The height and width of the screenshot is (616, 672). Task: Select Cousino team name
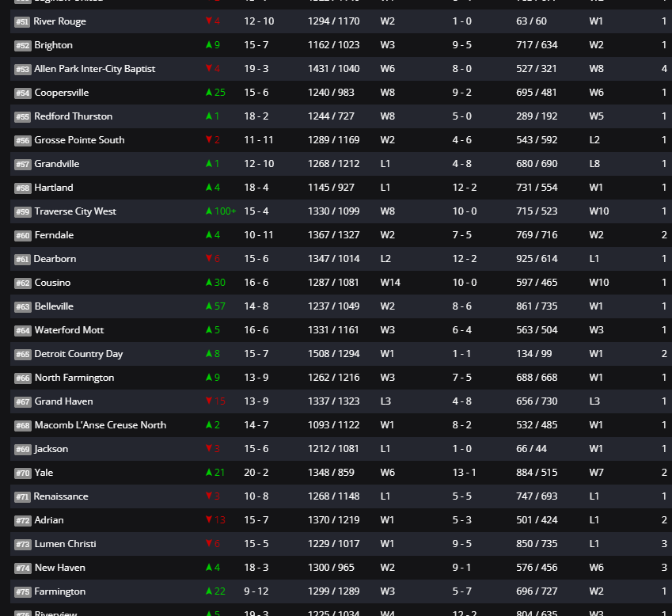52,283
